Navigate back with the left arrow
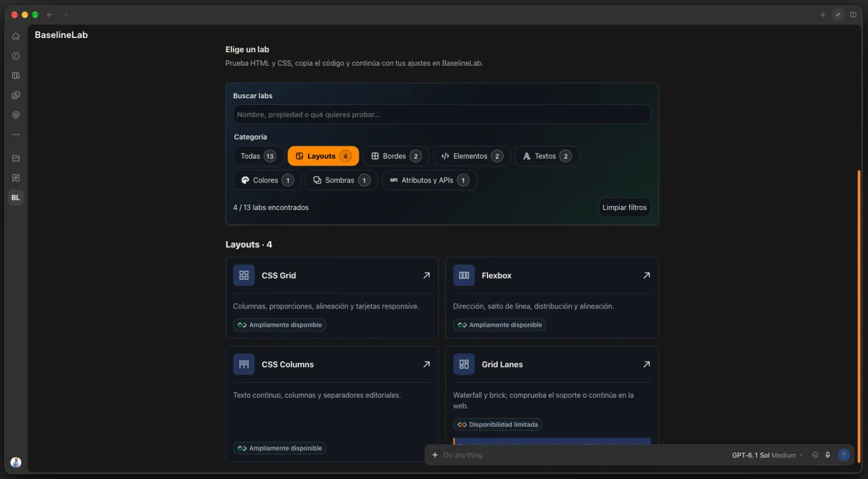 50,14
